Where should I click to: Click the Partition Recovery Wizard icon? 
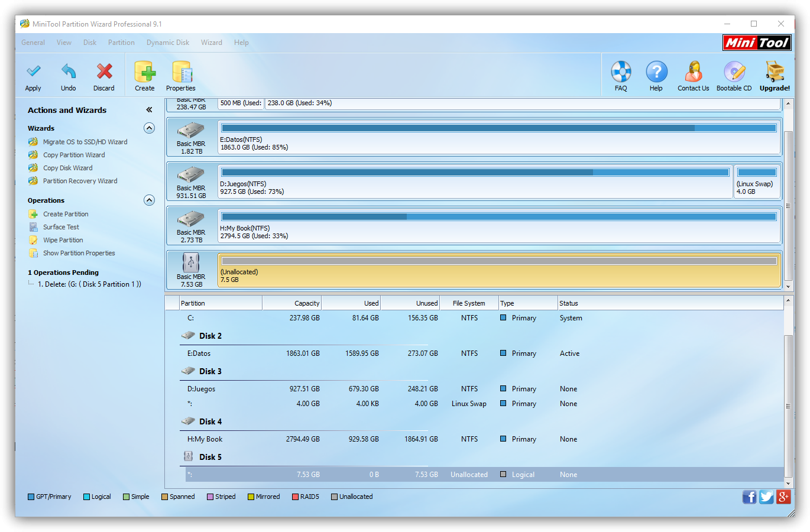(x=33, y=181)
